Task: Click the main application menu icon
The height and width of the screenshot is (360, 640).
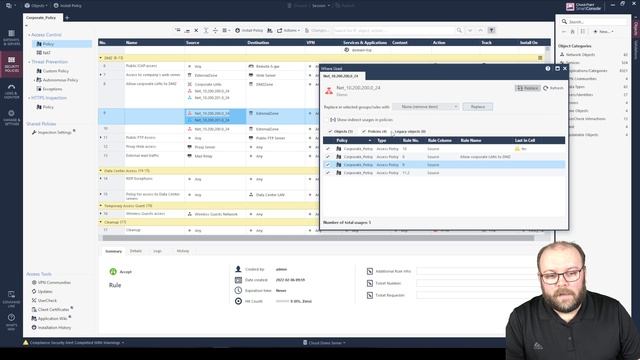Action: click(9, 6)
